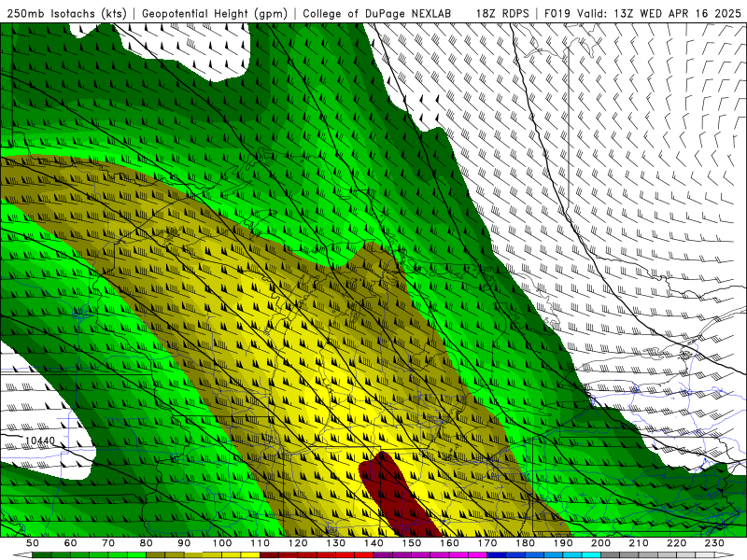The image size is (747, 560).
Task: Click the 70 kts legend label
Action: pyautogui.click(x=108, y=543)
